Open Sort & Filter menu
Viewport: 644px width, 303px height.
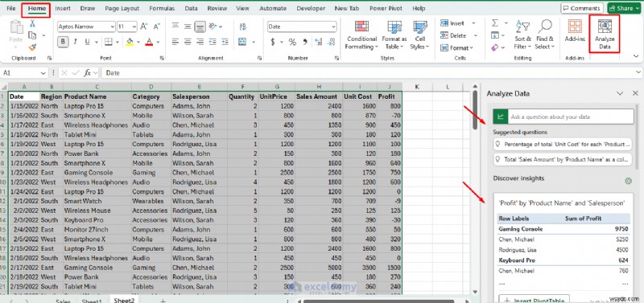pyautogui.click(x=522, y=35)
